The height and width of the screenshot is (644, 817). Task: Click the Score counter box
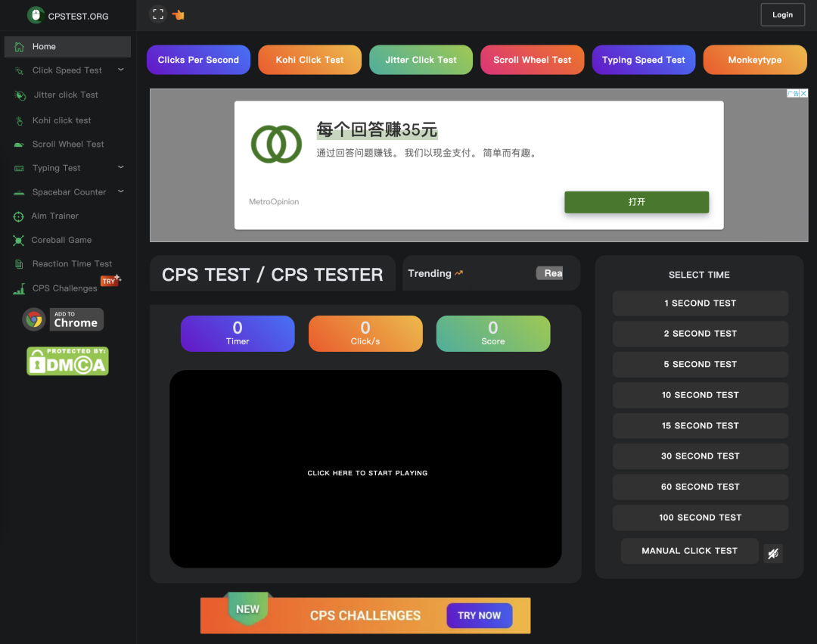[x=493, y=334]
